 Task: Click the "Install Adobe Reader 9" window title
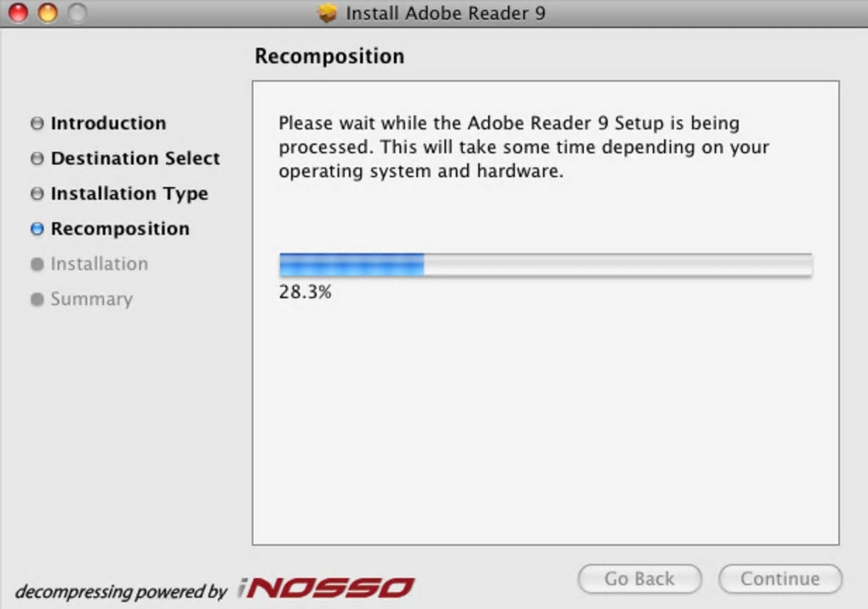pyautogui.click(x=445, y=14)
